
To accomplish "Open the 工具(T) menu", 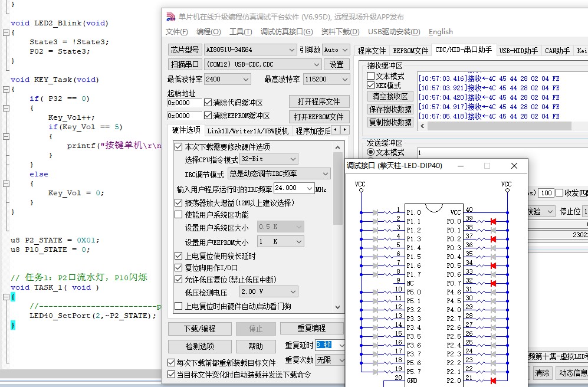I will [x=241, y=32].
